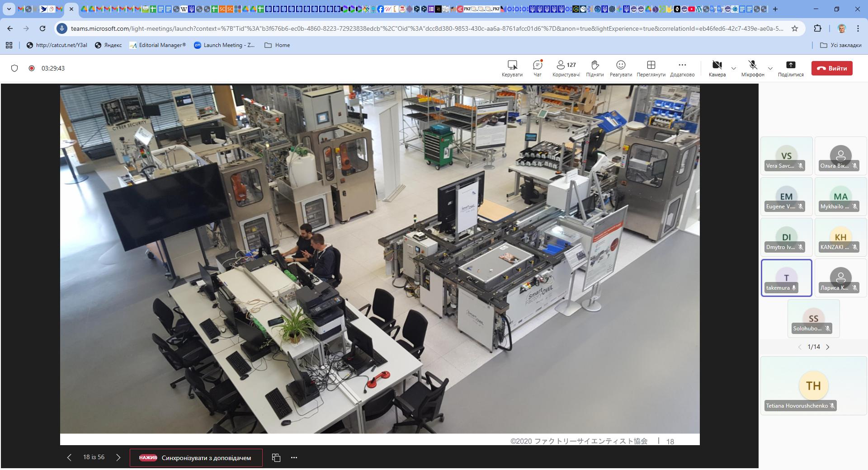Screen dimensions: 868x470
Task: Open the Chat panel
Action: click(537, 68)
